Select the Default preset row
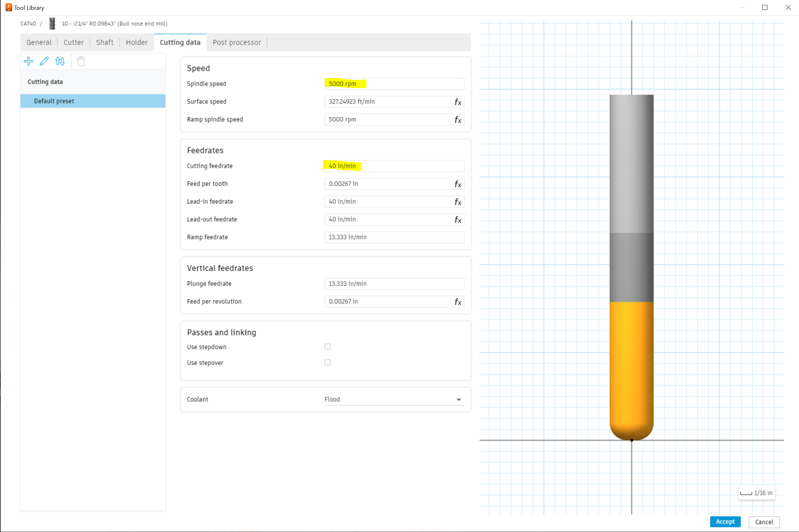Screen dimensions: 799x532 point(93,101)
